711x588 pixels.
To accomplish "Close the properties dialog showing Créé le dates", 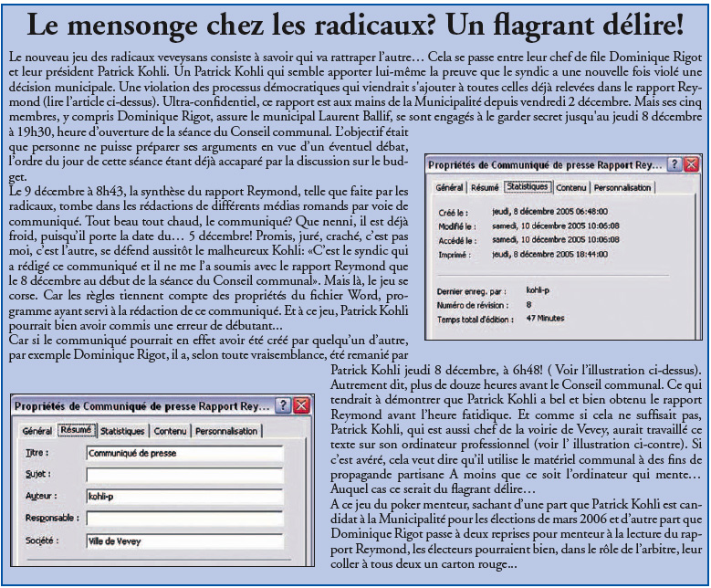I will [691, 163].
